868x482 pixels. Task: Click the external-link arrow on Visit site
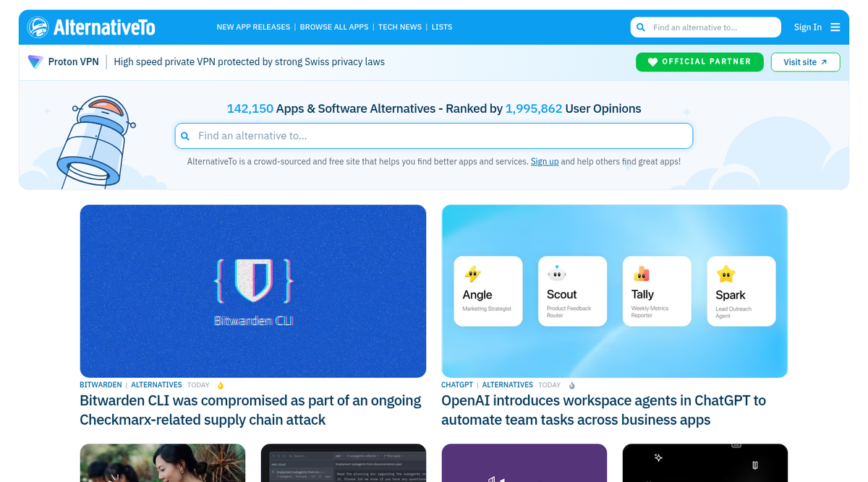tap(824, 62)
